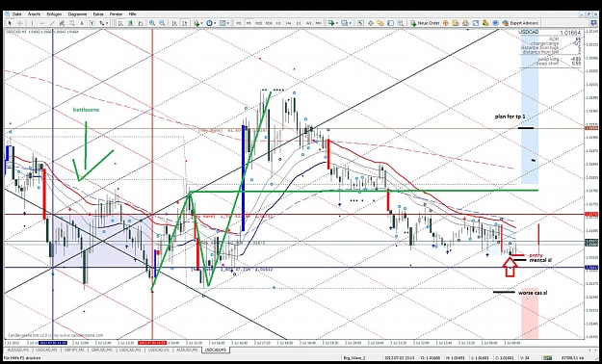This screenshot has width=602, height=364.
Task: Set timeframe to MN
Action: pos(319,23)
